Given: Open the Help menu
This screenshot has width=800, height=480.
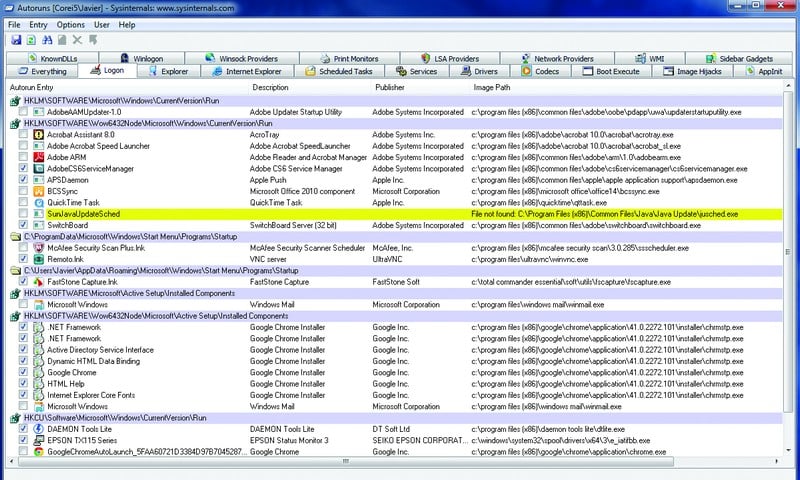Looking at the screenshot, I should [127, 24].
